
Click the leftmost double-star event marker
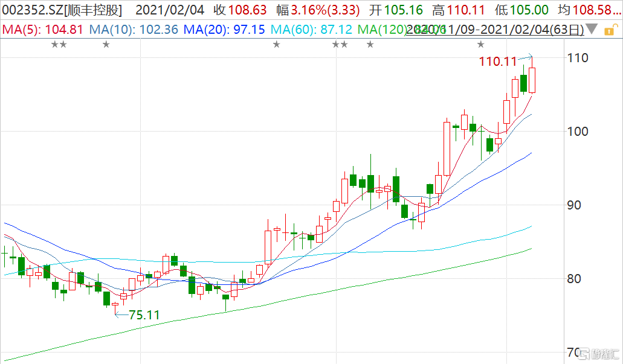pyautogui.click(x=59, y=44)
